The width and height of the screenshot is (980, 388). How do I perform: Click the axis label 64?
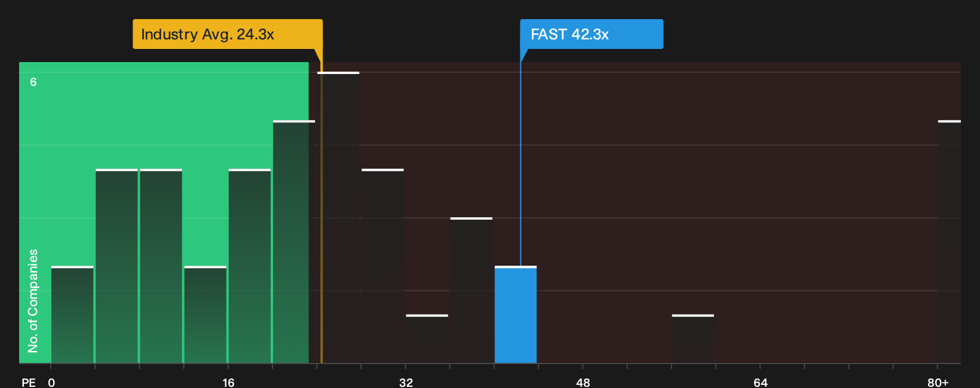tap(760, 382)
